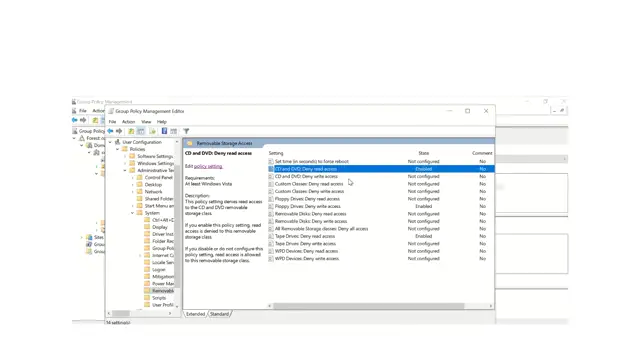Click the Export List toolbar icon
Viewport: 640px width, 360px height.
(153, 131)
